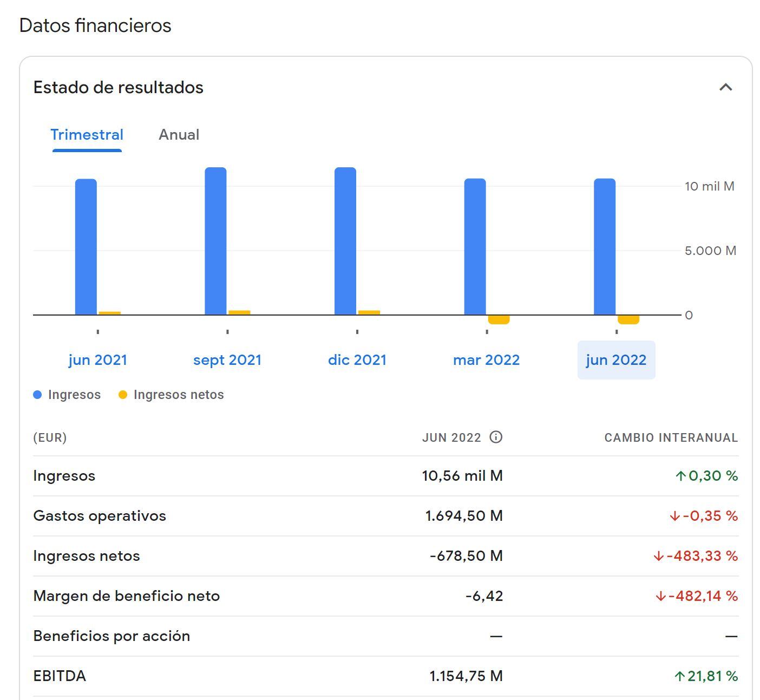Image resolution: width=760 pixels, height=700 pixels.
Task: Click the blue revenue bar for mar 2022
Action: coord(475,247)
